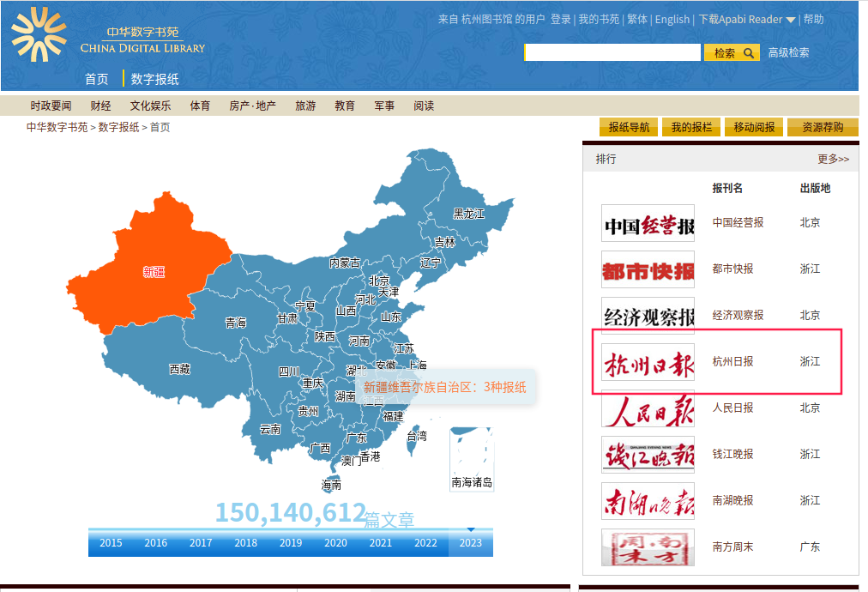This screenshot has width=868, height=592.
Task: Click the 人民日报 name link
Action: 733,408
